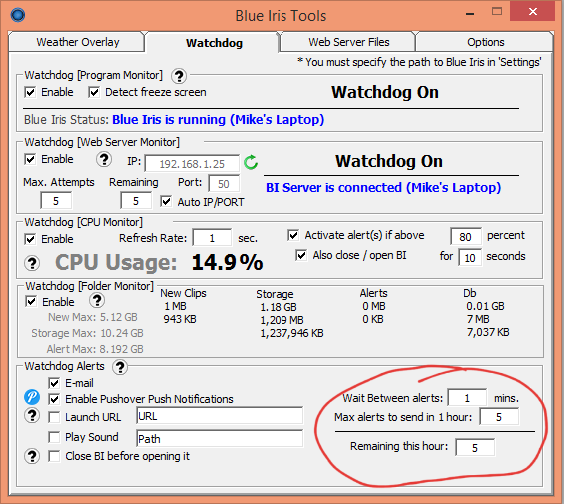Check Close BI before opening it
The width and height of the screenshot is (564, 504).
[x=54, y=456]
